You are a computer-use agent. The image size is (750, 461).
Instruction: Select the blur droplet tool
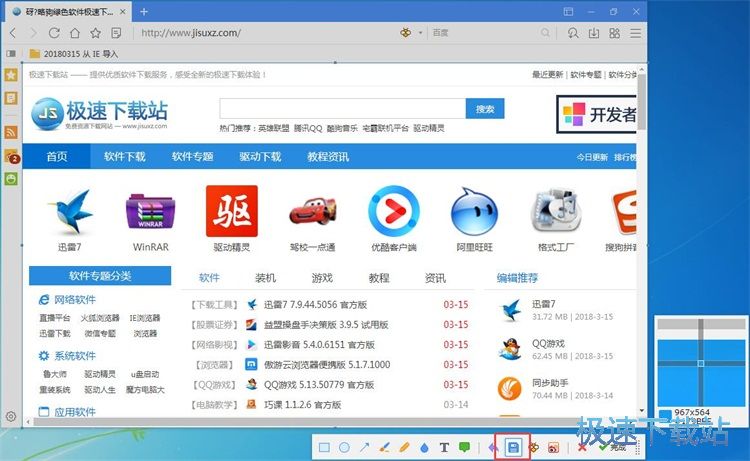click(424, 448)
